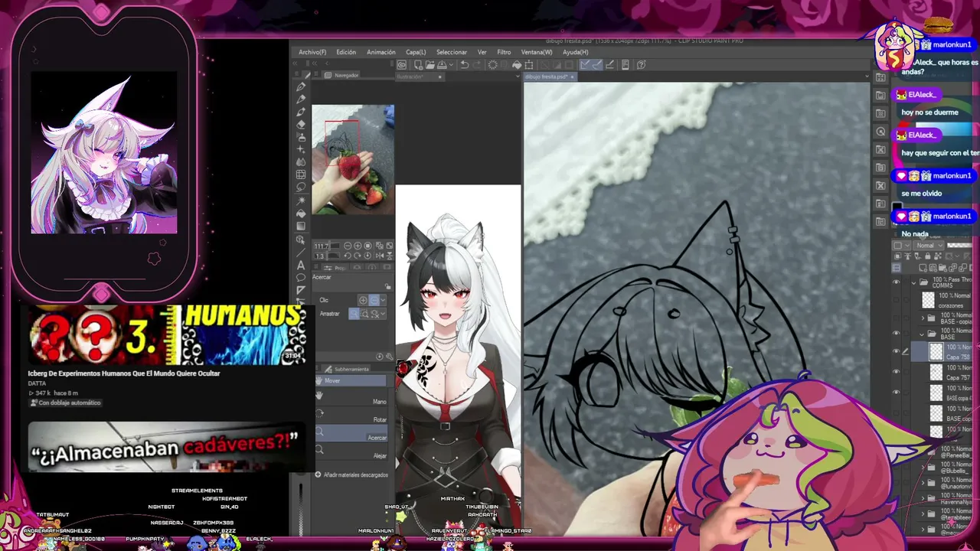Select the Capa 758 layer thumbnail
This screenshot has width=980, height=551.
936,351
